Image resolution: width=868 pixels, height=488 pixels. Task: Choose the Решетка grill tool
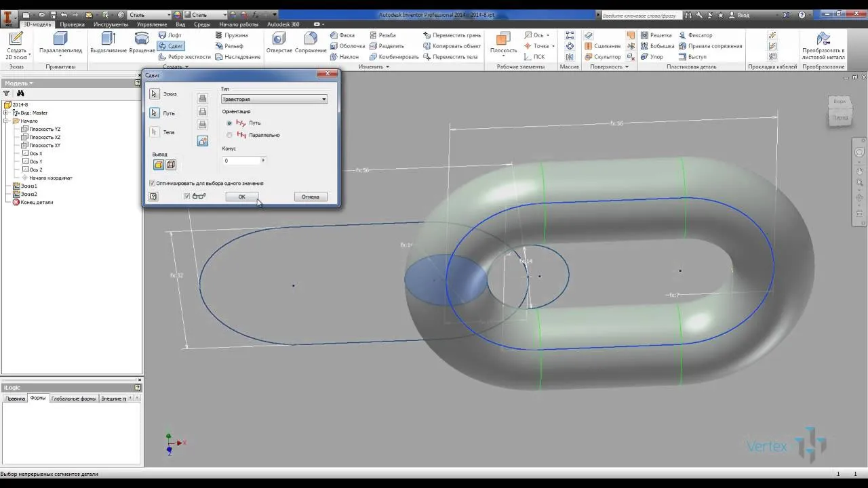click(655, 35)
